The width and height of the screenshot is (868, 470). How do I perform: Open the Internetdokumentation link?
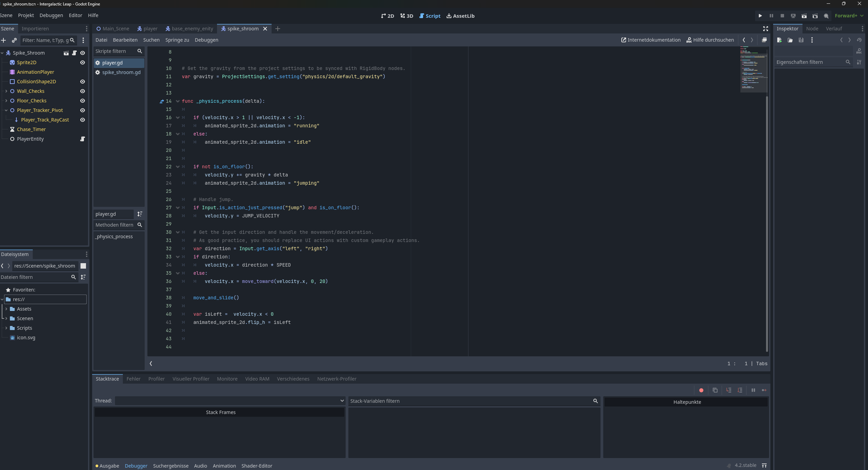(x=651, y=40)
